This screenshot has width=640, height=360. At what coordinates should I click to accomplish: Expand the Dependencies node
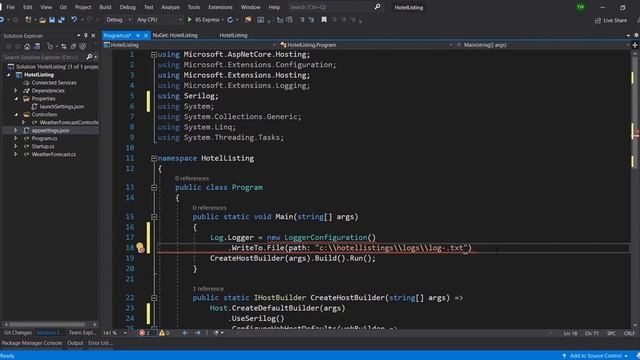[x=16, y=91]
